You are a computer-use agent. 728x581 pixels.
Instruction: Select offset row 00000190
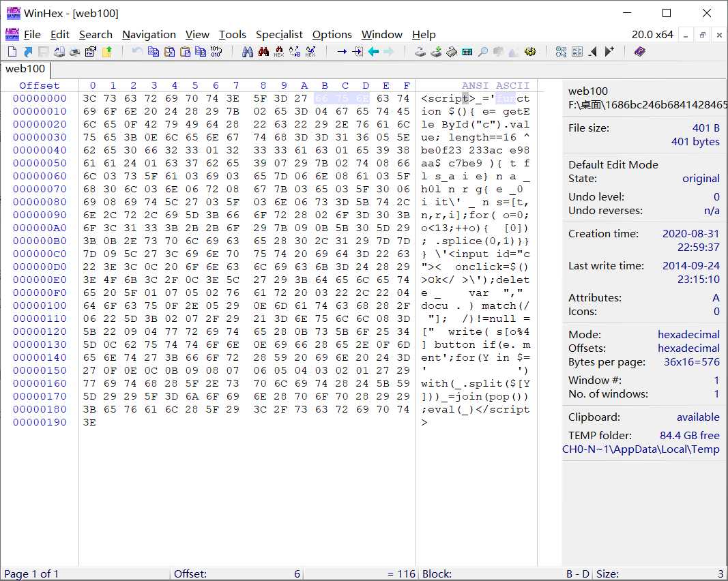coord(40,422)
